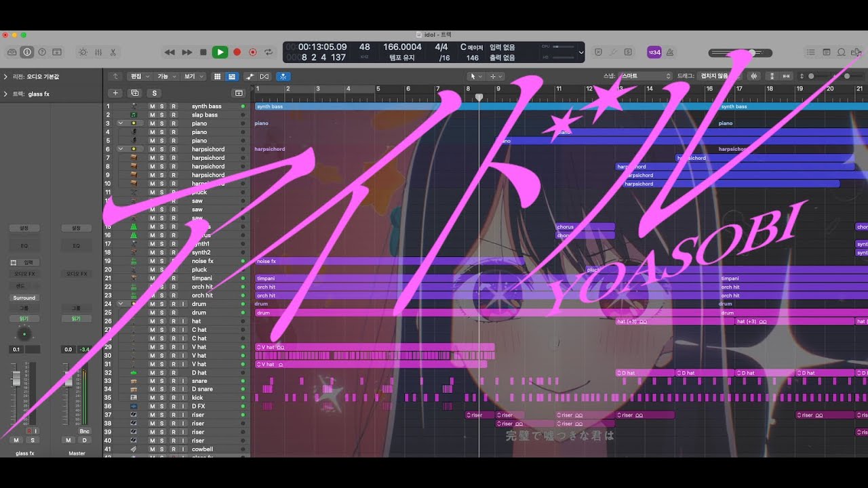Expand the 트랙 glass fx section
Viewport: 868px width, 488px height.
pyautogui.click(x=5, y=94)
